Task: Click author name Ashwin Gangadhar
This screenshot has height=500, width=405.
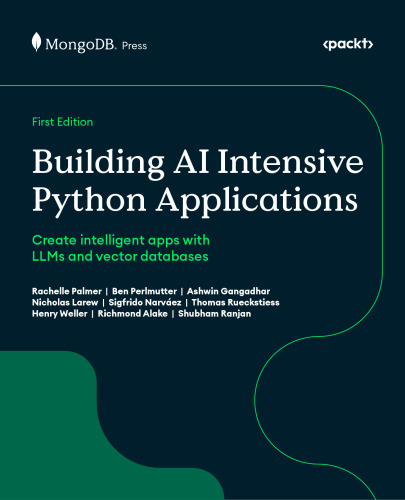Action: click(228, 291)
